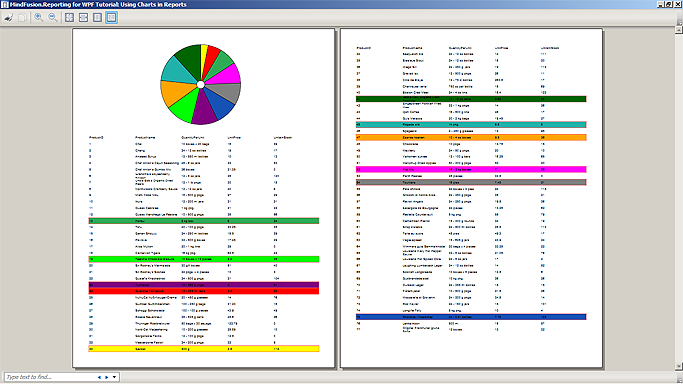The width and height of the screenshot is (683, 384).
Task: Switch to whole page view icon
Action: (97, 17)
